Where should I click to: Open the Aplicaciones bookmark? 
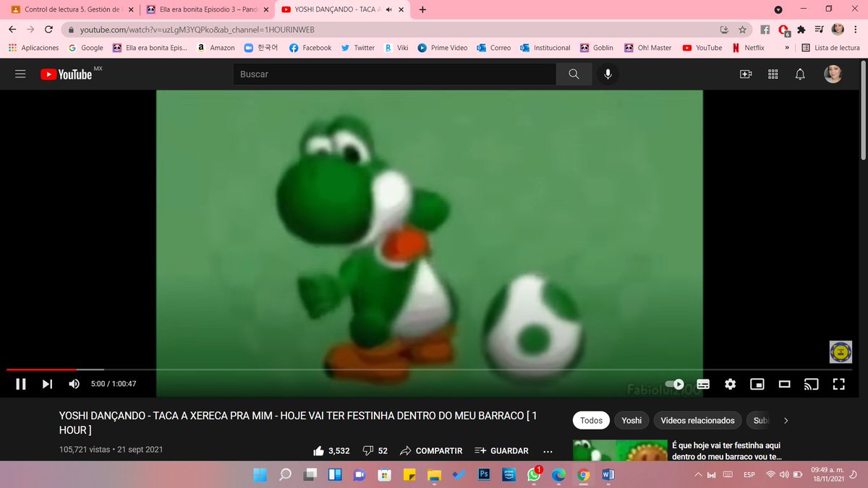coord(33,48)
